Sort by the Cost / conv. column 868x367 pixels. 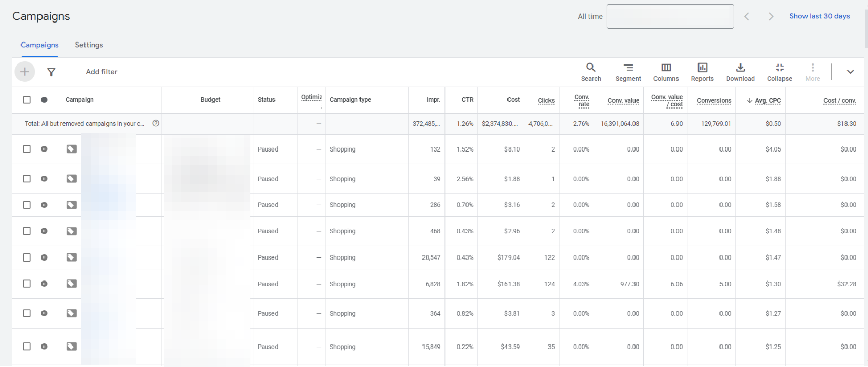tap(840, 100)
